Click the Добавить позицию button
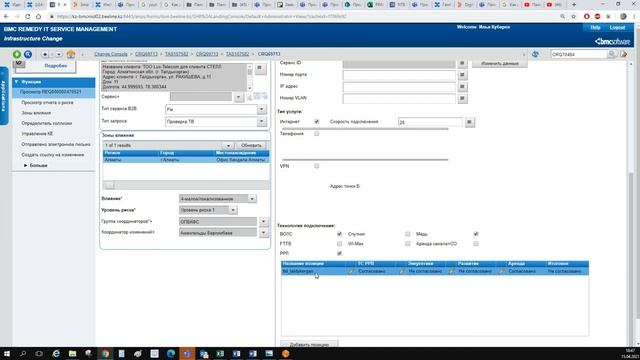The image size is (640, 360). point(309,344)
